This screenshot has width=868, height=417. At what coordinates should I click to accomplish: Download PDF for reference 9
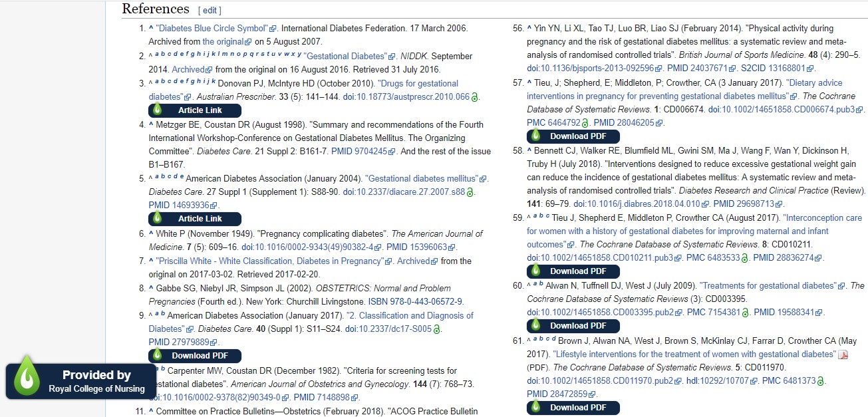pos(194,355)
